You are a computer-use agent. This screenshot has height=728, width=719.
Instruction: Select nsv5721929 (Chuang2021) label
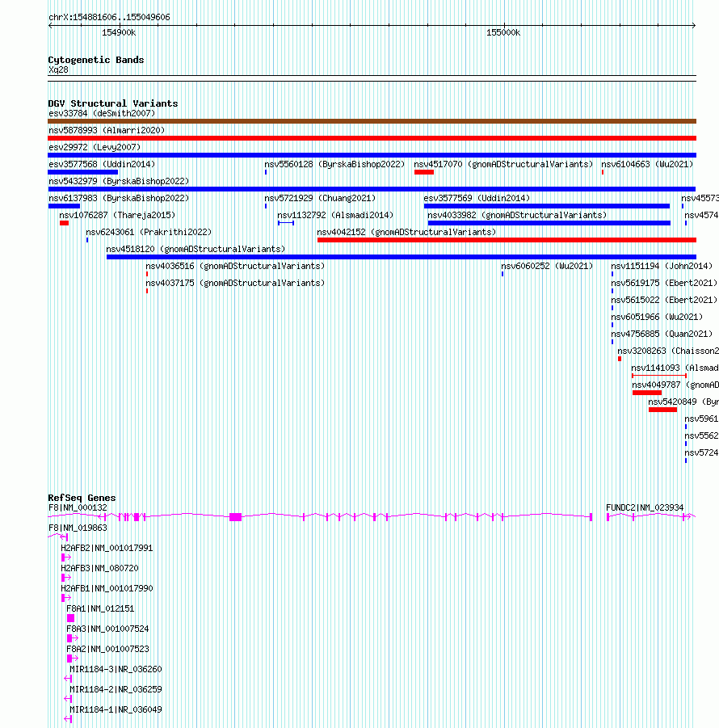[x=320, y=198]
